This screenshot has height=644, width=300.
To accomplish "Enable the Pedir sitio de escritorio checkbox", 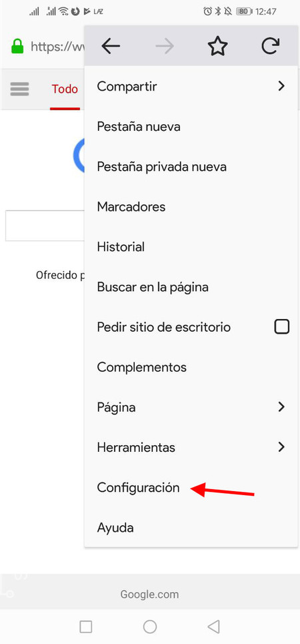I will coord(281,327).
